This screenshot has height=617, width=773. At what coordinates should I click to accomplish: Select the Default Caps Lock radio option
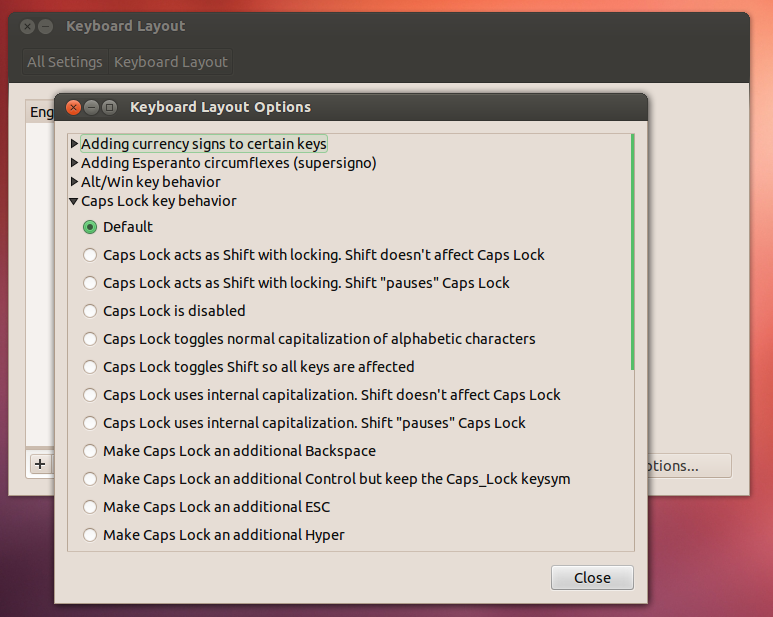click(x=91, y=227)
